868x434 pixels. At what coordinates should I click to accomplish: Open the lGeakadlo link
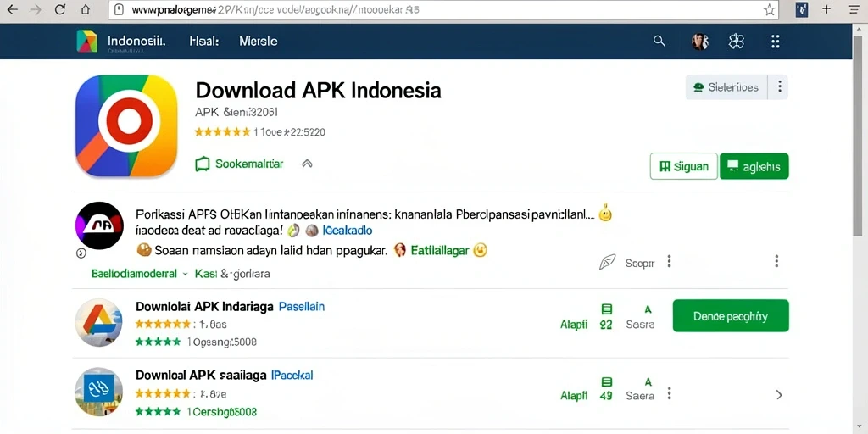click(x=347, y=231)
